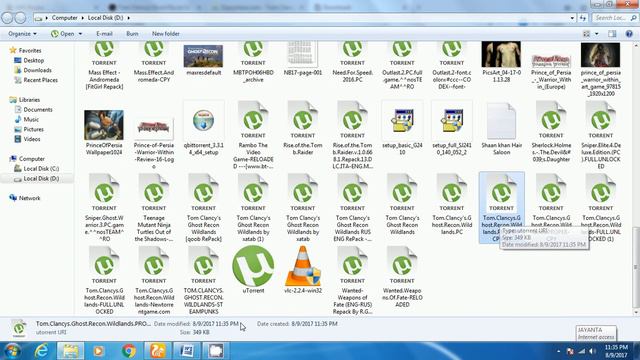Select the Rise.of.the.Tomb.Raider torrent file
This screenshot has width=640, height=360.
pos(303,128)
